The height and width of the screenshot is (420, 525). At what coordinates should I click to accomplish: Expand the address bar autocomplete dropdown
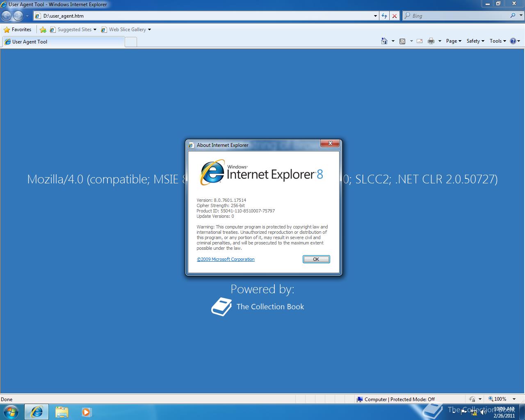click(375, 16)
